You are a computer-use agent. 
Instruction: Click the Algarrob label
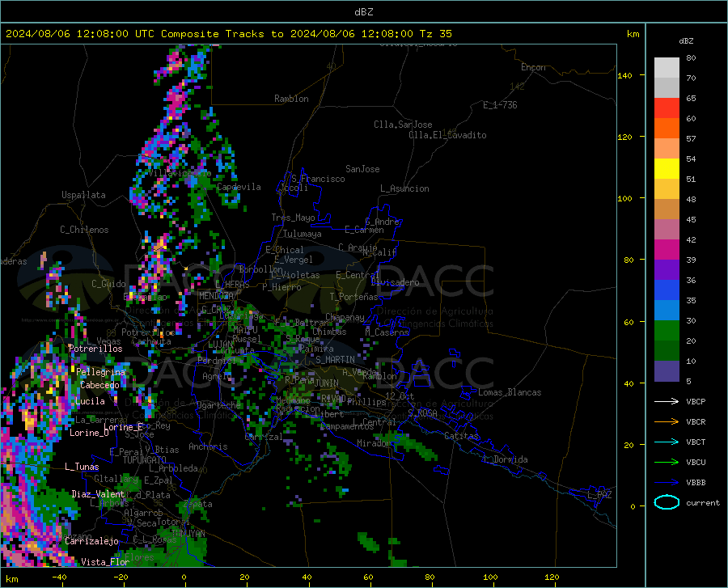(143, 513)
